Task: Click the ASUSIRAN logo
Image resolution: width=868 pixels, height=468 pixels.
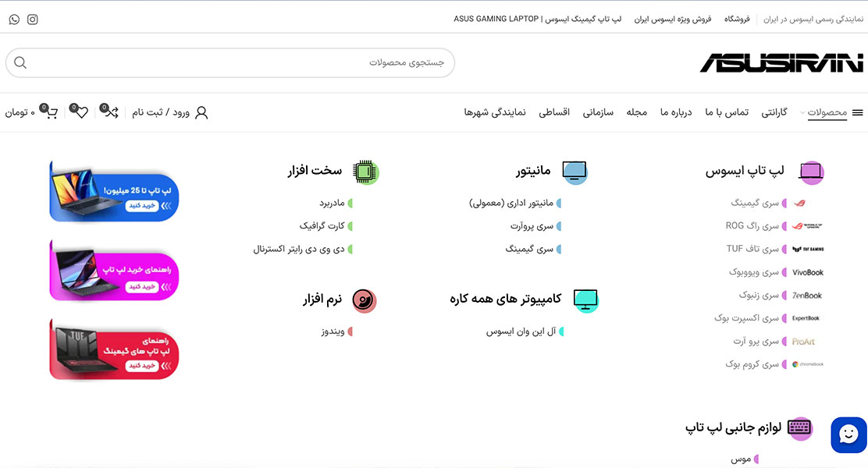Action: tap(781, 63)
